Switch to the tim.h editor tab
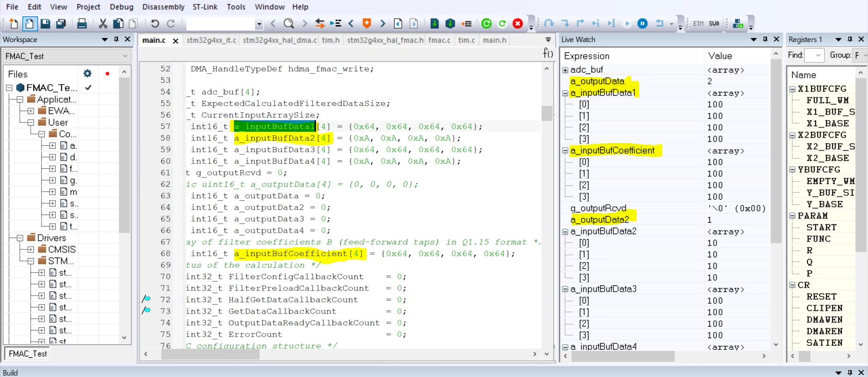The image size is (868, 377). (x=330, y=40)
